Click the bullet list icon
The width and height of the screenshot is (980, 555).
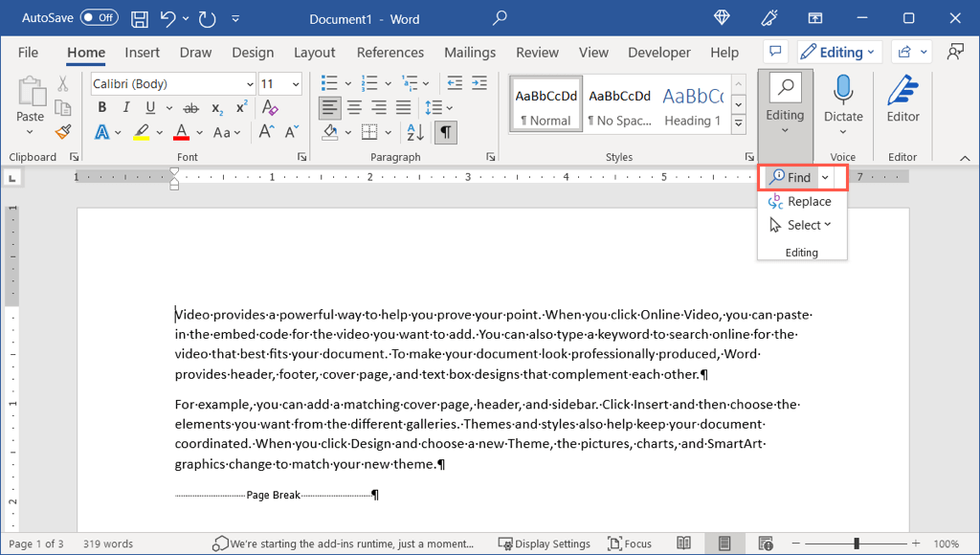point(329,84)
